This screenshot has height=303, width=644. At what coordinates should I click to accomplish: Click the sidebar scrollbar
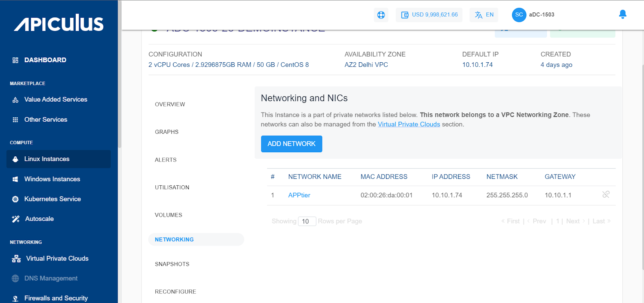pos(120,74)
